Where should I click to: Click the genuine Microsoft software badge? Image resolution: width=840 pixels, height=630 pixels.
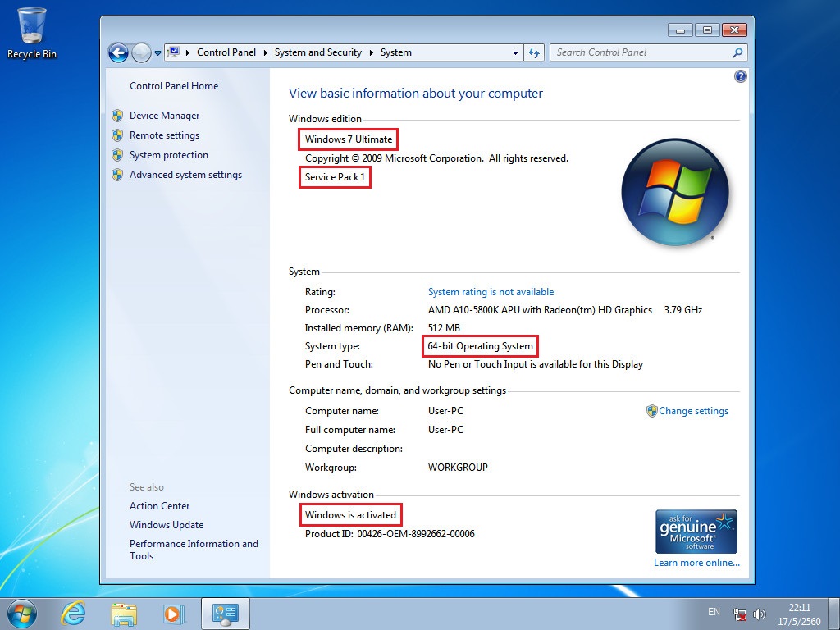click(696, 532)
